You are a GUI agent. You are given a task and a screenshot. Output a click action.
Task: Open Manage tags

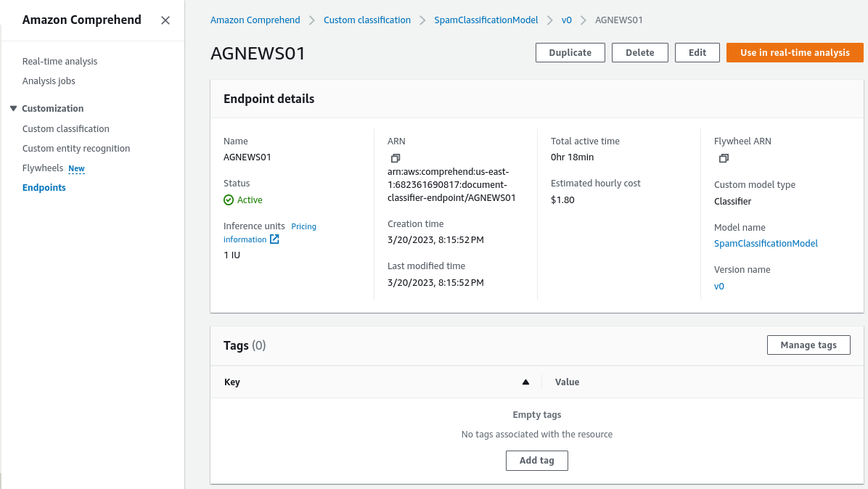click(808, 345)
